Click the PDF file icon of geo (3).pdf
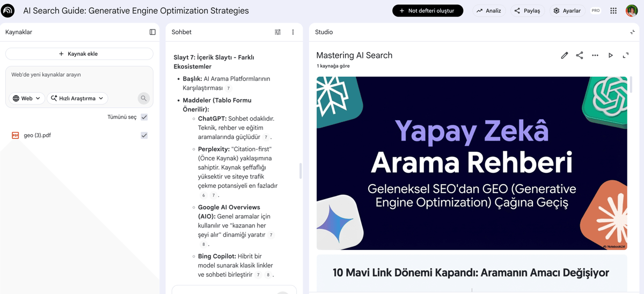 pyautogui.click(x=15, y=135)
